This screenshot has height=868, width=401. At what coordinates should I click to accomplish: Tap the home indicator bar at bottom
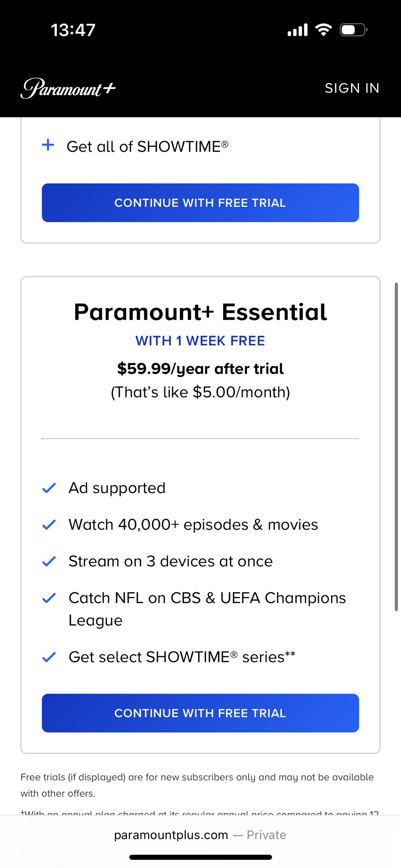pos(200,857)
